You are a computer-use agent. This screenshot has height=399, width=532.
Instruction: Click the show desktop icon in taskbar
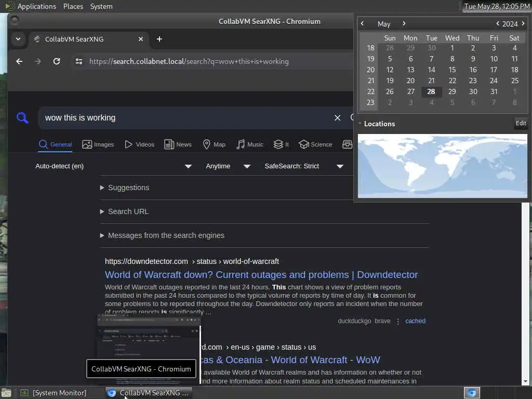(x=6, y=393)
